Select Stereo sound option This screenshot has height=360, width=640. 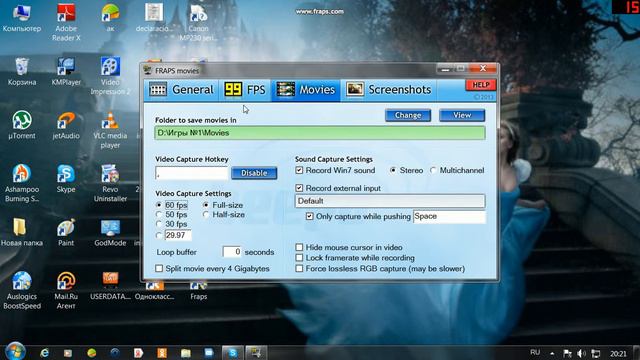pyautogui.click(x=393, y=170)
